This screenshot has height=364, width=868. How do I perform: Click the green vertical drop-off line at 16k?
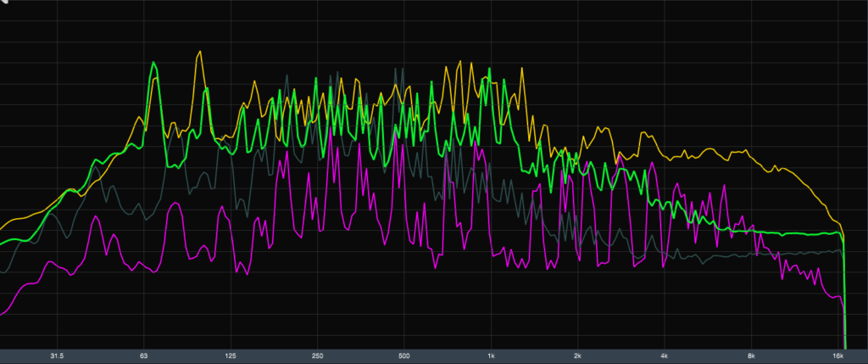(x=845, y=288)
